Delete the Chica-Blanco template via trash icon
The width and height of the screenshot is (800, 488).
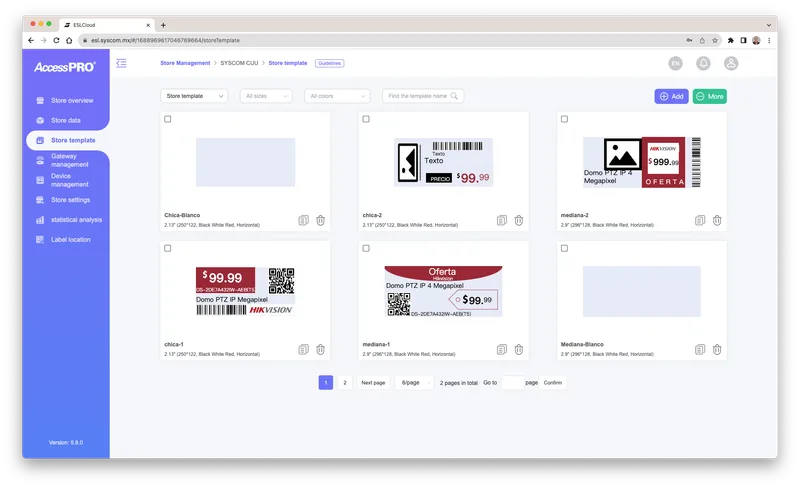pyautogui.click(x=320, y=221)
